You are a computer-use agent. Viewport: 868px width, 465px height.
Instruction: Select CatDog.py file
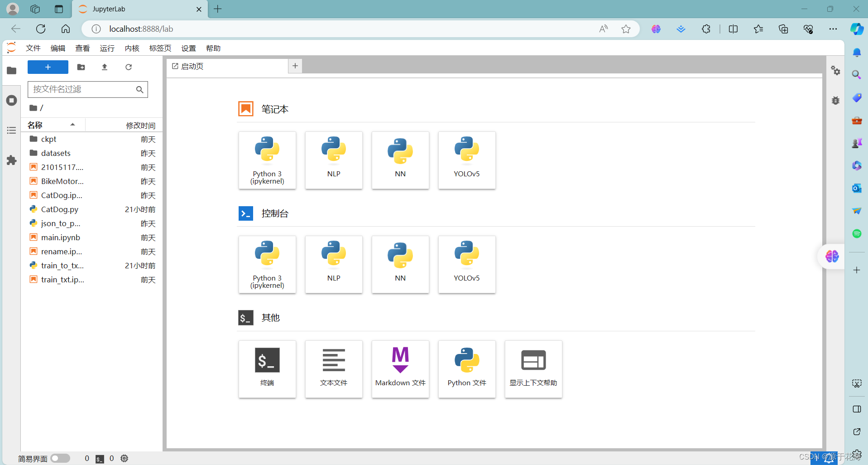[92, 209]
